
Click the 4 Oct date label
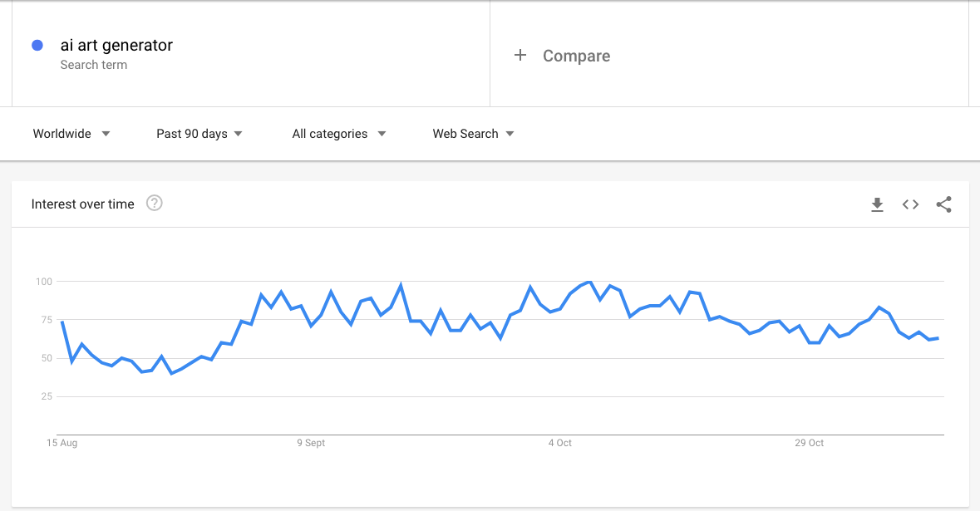point(559,443)
